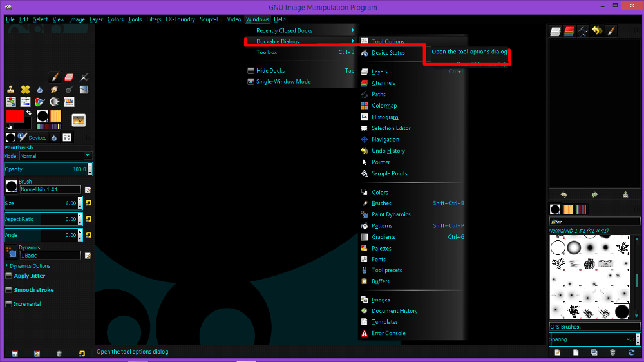
Task: Open tool options dock configure menu arrow
Action: coord(89,138)
